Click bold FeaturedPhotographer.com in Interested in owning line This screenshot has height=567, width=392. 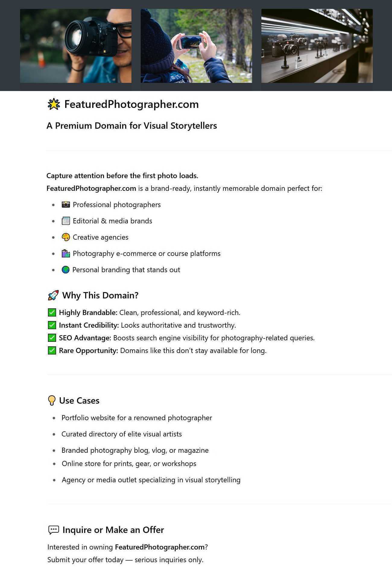point(160,547)
